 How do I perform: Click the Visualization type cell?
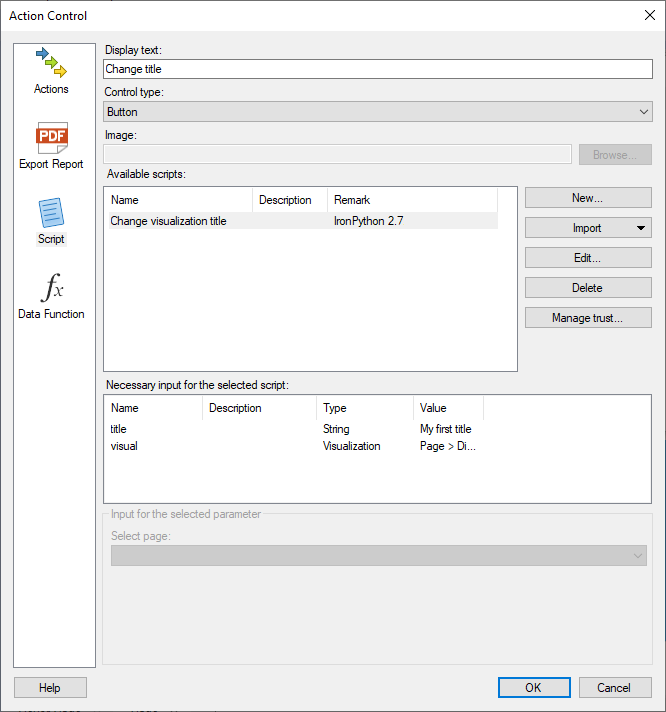tap(351, 446)
